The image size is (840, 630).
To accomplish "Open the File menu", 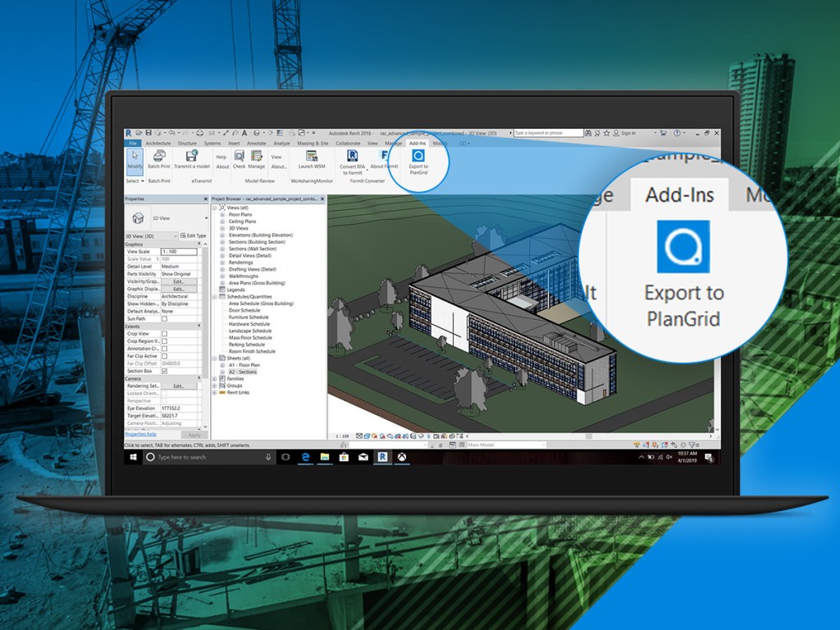I will point(133,143).
